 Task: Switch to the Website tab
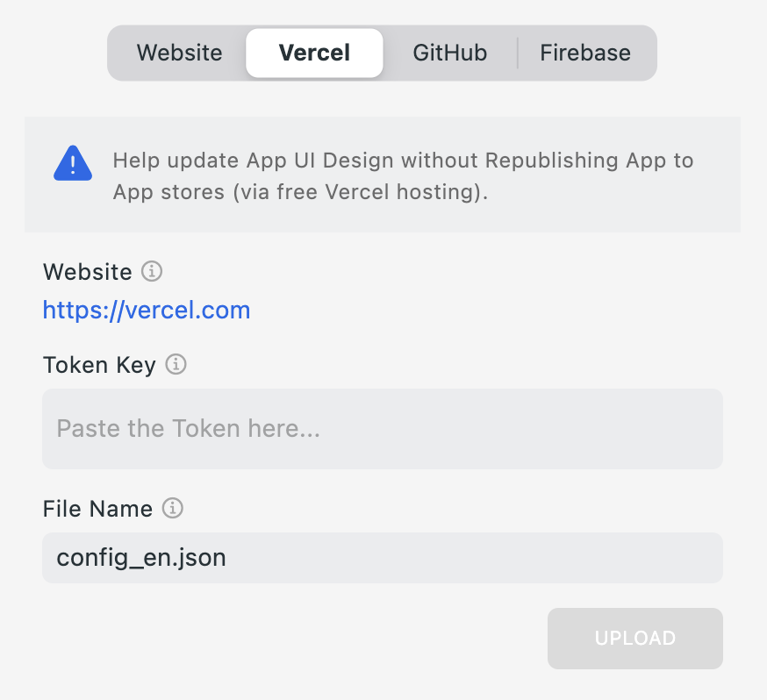click(x=179, y=53)
